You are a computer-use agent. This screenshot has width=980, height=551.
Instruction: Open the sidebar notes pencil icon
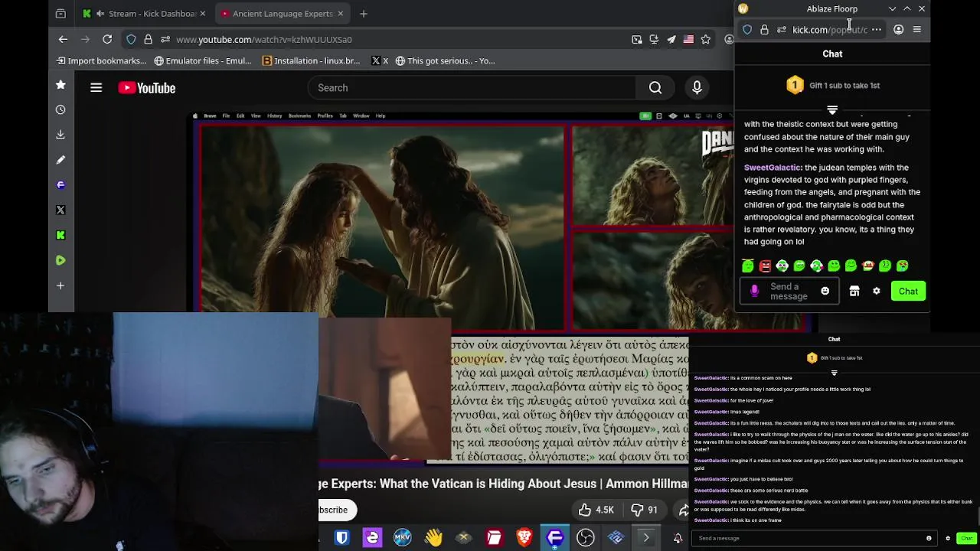point(60,160)
